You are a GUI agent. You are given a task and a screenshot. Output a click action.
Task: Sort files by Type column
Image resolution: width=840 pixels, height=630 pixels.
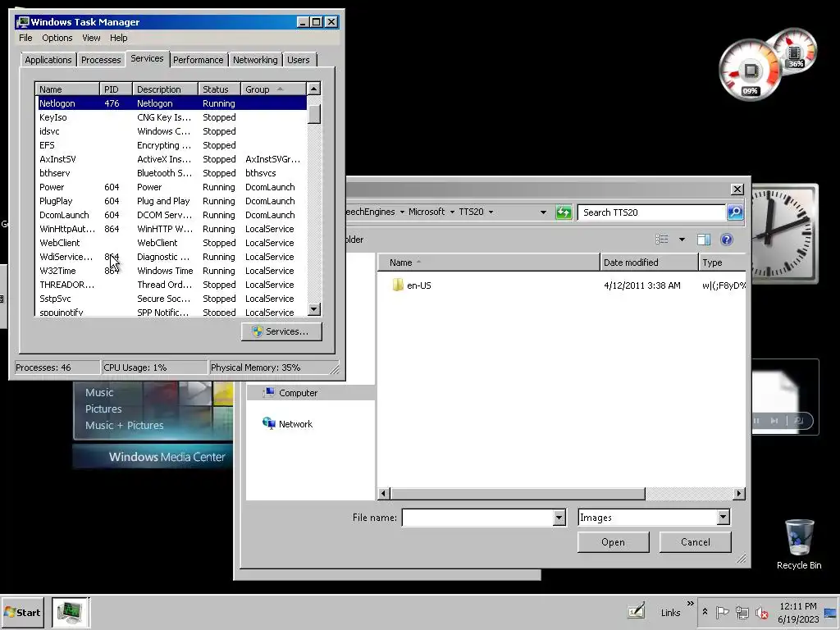[722, 262]
